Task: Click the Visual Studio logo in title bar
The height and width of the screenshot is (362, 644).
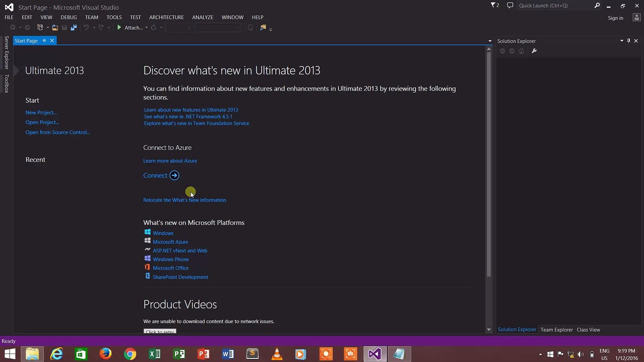Action: (x=9, y=7)
